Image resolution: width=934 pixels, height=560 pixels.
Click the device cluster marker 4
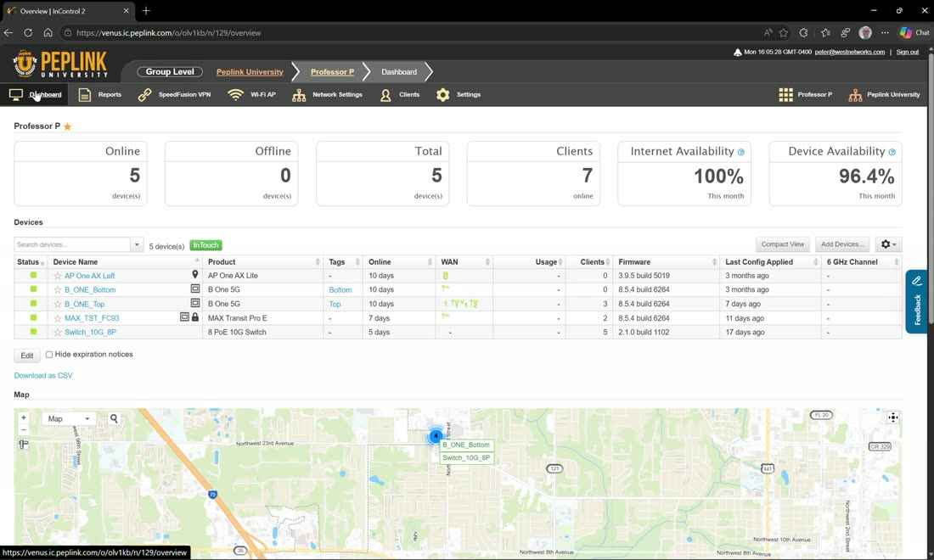tap(436, 435)
